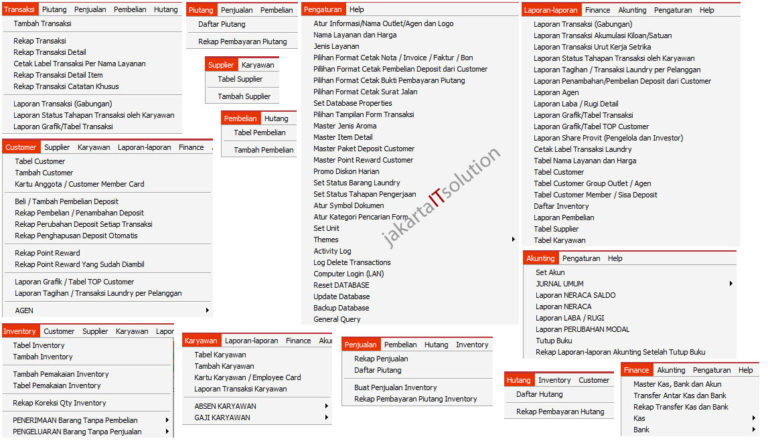
Task: Open Kartu Karyawan / Employee Card
Action: (247, 377)
